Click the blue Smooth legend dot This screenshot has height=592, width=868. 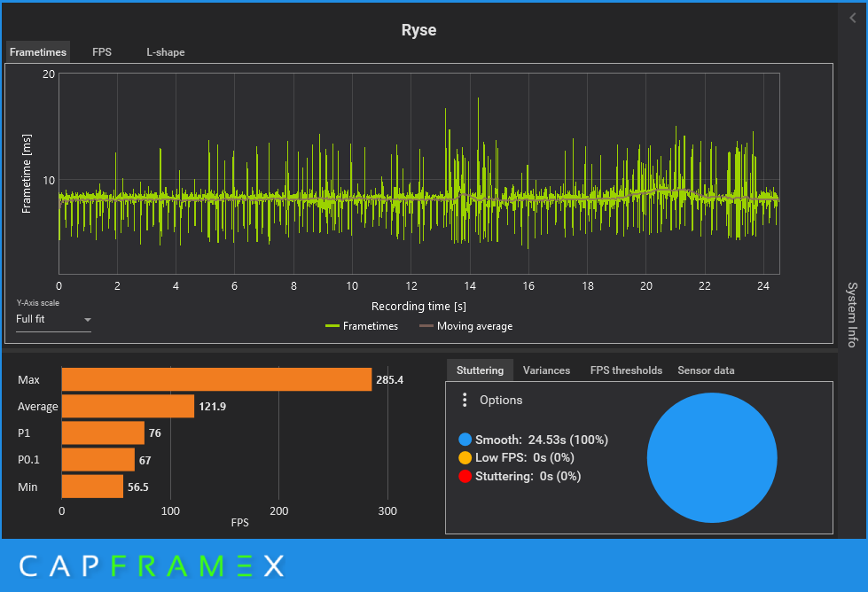coord(465,440)
